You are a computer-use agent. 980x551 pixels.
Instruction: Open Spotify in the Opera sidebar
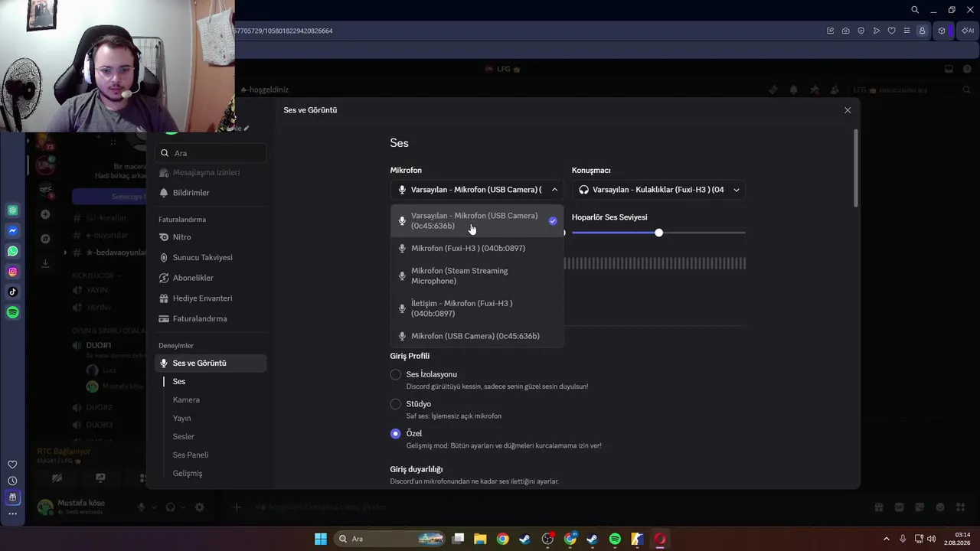(x=13, y=312)
